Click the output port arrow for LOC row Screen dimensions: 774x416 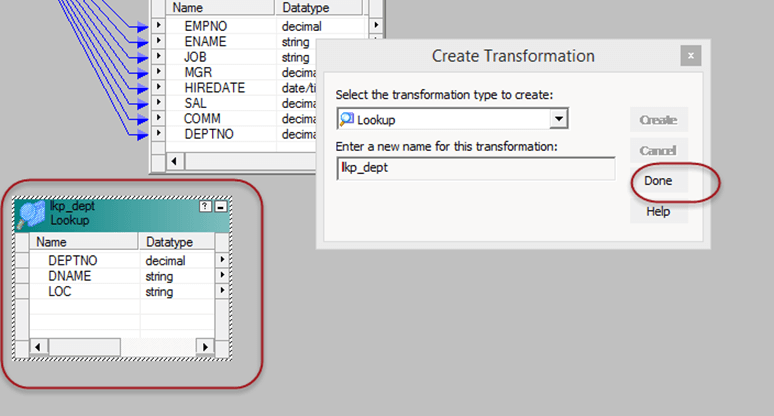click(221, 292)
